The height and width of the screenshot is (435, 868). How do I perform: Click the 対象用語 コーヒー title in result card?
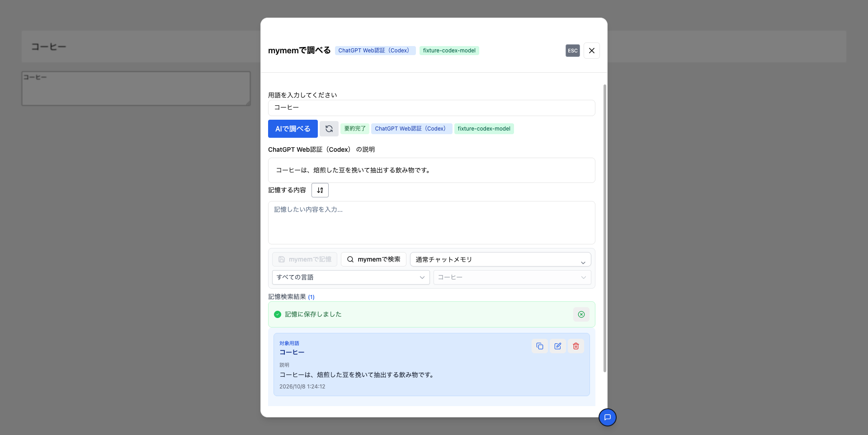[x=292, y=352]
